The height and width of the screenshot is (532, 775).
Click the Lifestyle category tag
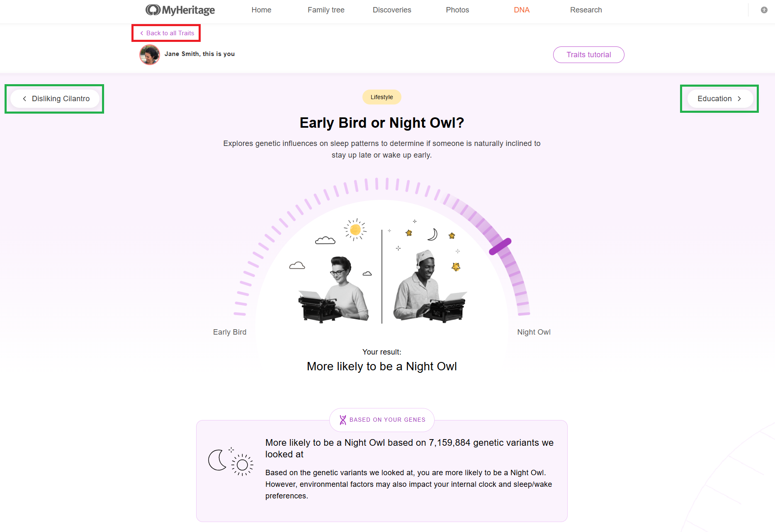click(x=381, y=97)
